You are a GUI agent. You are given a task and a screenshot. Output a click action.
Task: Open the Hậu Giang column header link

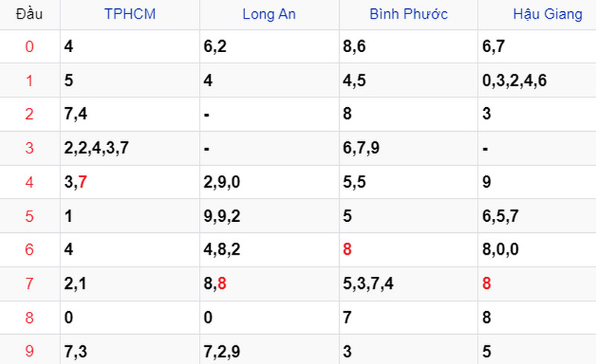click(548, 14)
